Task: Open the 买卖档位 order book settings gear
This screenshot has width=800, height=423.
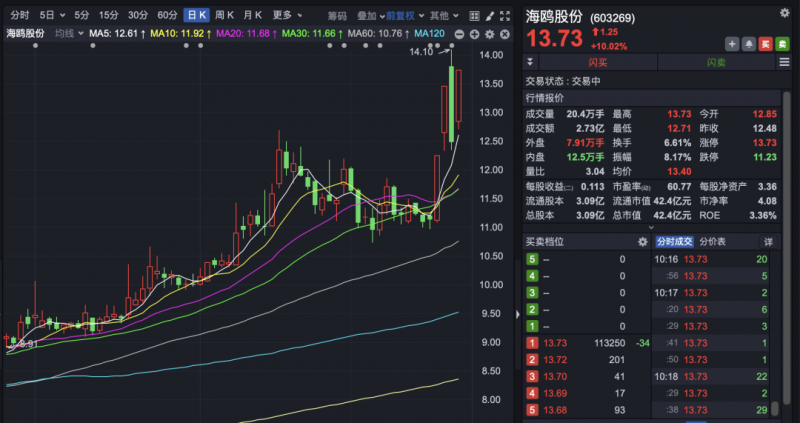Action: point(643,242)
